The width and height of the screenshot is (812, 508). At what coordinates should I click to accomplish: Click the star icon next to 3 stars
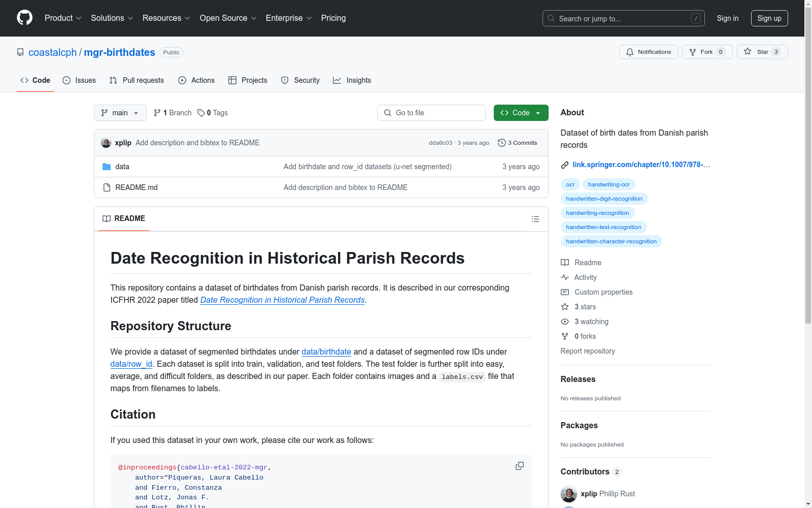[x=565, y=307]
